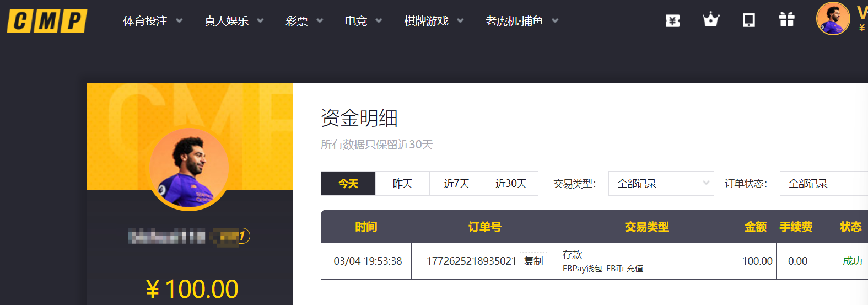The image size is (868, 305).
Task: Copy the order number with 复制
Action: pyautogui.click(x=533, y=261)
